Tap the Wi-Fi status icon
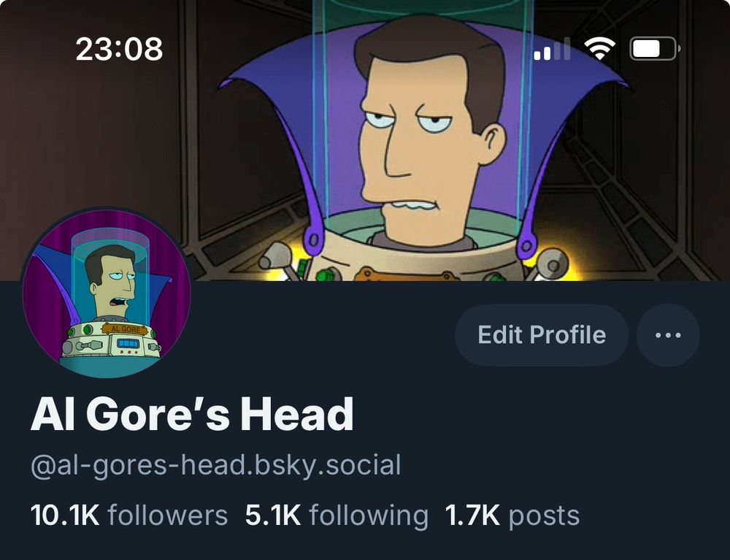This screenshot has width=730, height=560. point(599,48)
